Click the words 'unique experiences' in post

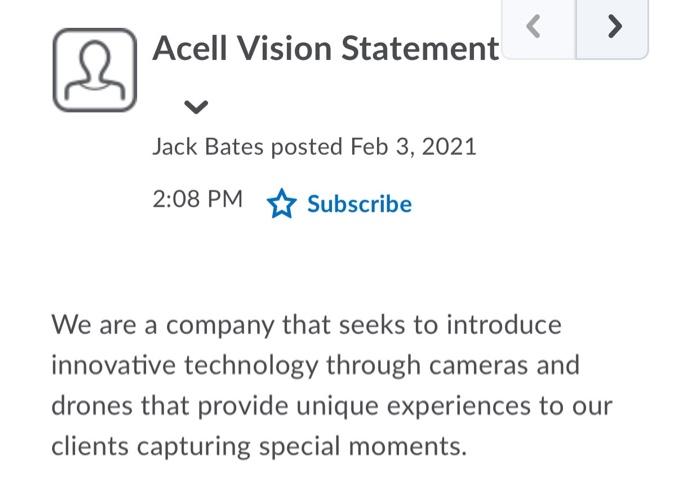[413, 407]
